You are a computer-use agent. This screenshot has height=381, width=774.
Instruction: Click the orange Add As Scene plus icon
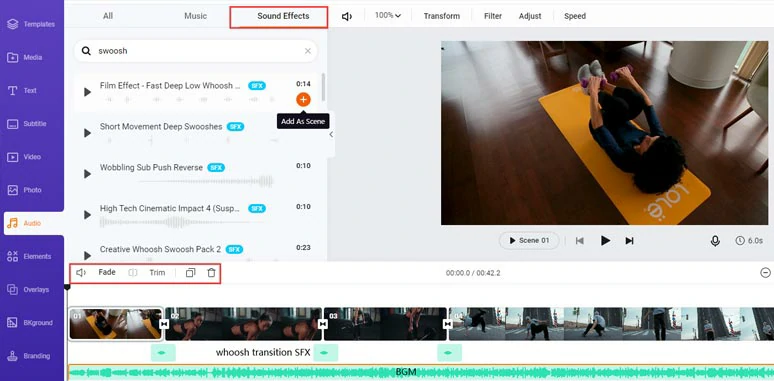(303, 100)
